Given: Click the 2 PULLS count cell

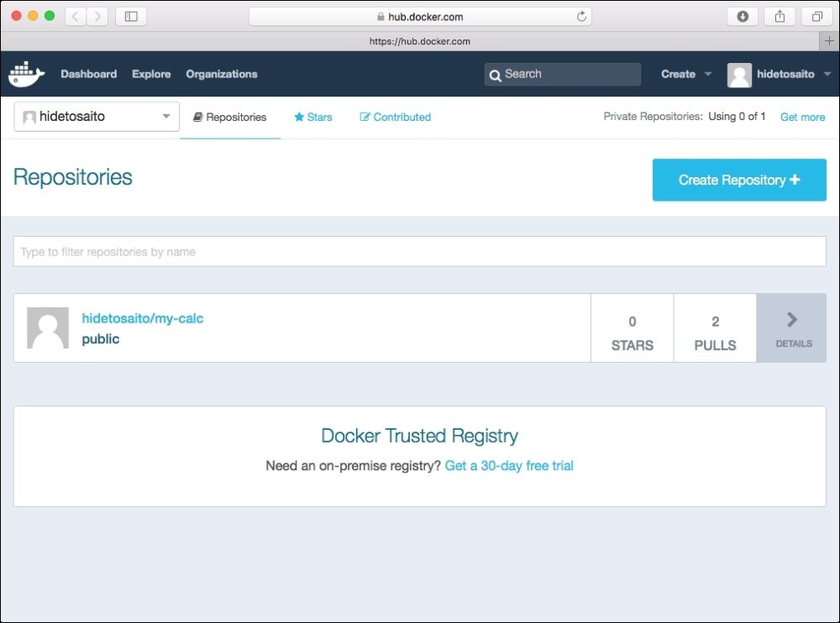Looking at the screenshot, I should click(x=715, y=327).
